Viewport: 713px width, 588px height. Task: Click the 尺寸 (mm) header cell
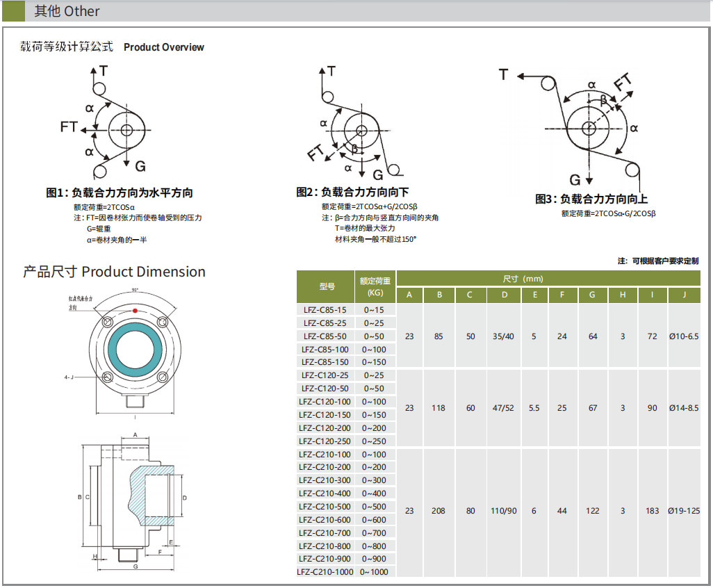point(522,279)
